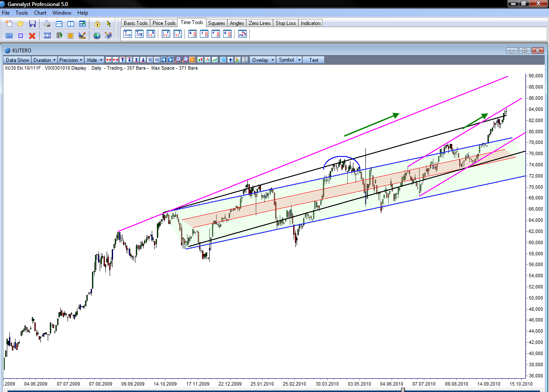
Task: Open the Chart menu
Action: click(40, 13)
